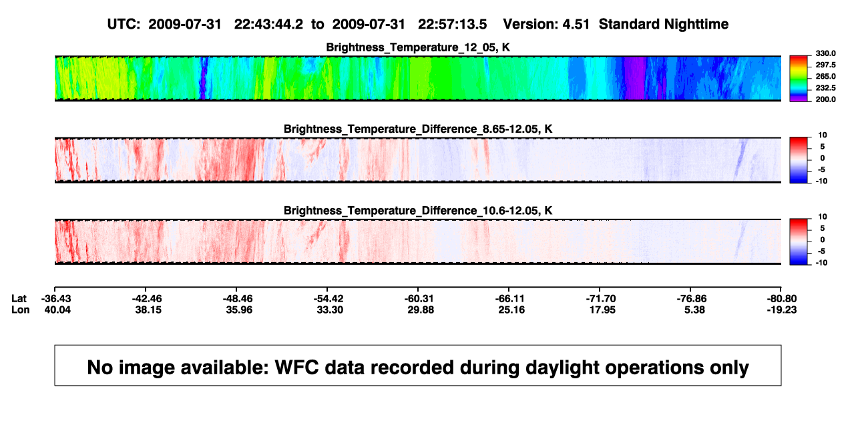
Task: Click longitude value 25.16
Action: (x=511, y=310)
